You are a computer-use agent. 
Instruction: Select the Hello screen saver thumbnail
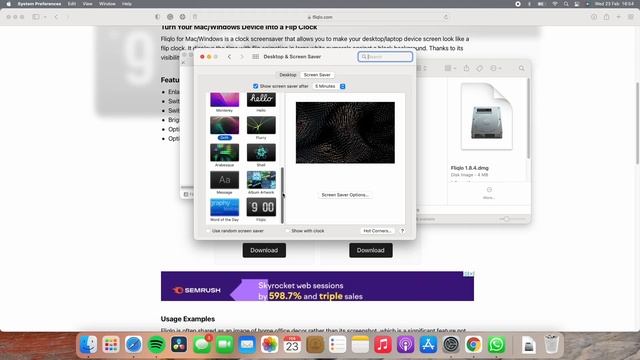click(261, 100)
